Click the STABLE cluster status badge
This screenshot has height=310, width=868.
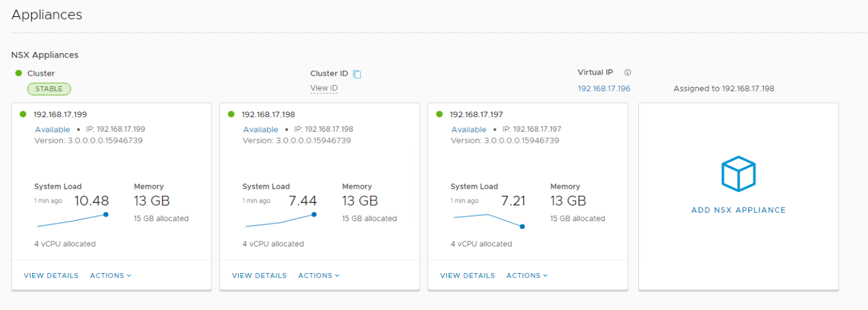coord(49,89)
